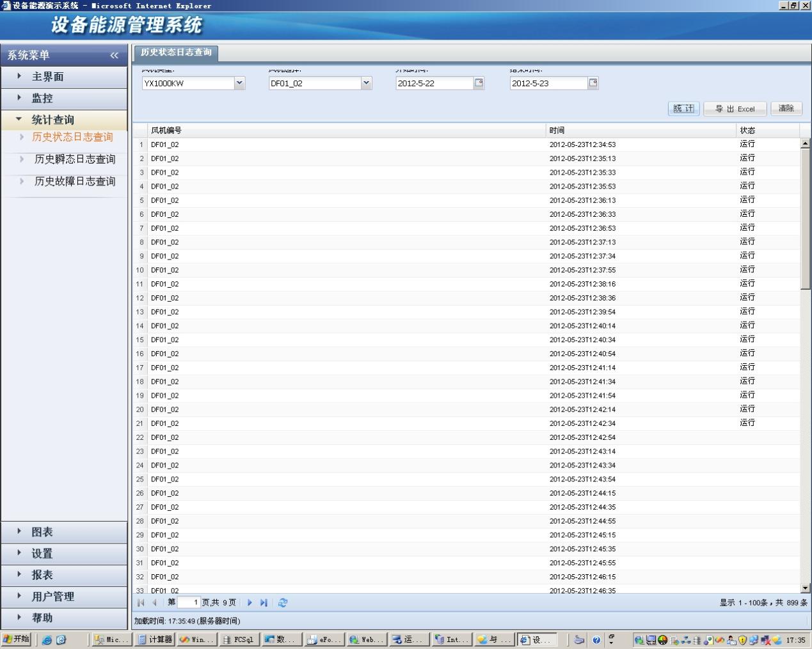Viewport: 812px width, 649px height.
Task: Open the end date calendar picker
Action: point(593,83)
